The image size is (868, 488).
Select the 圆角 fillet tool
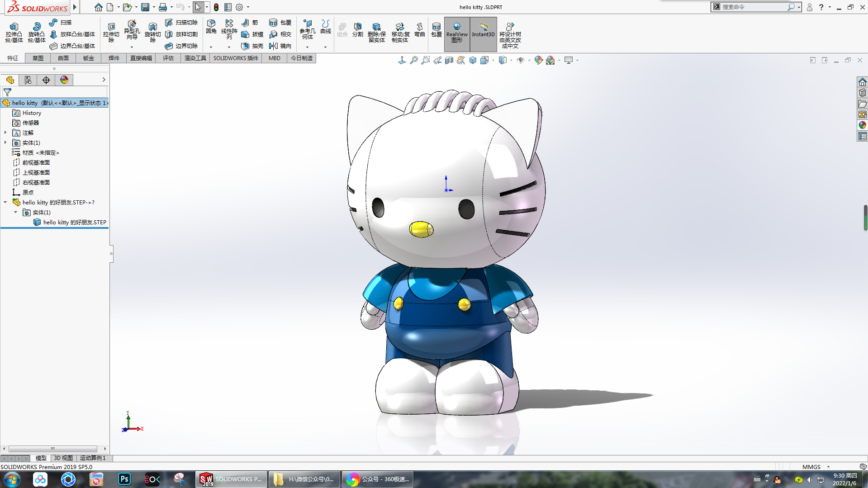click(211, 27)
